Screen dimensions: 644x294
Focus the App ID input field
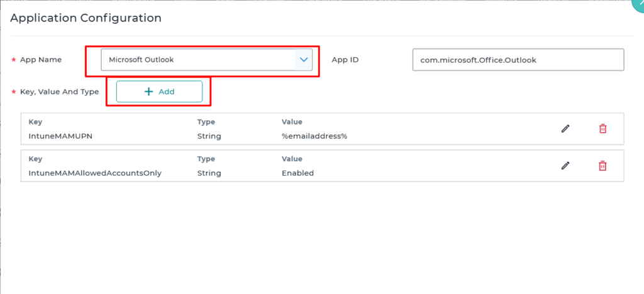coord(518,60)
